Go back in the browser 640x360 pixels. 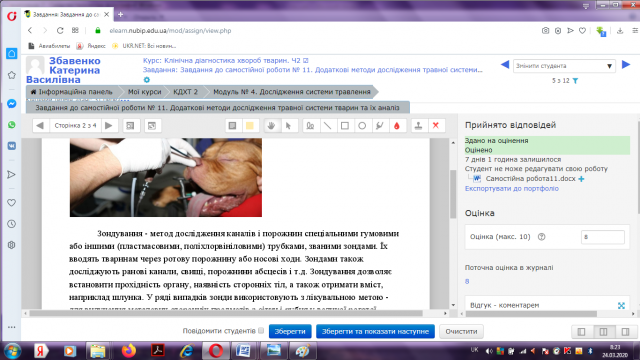tap(30, 31)
